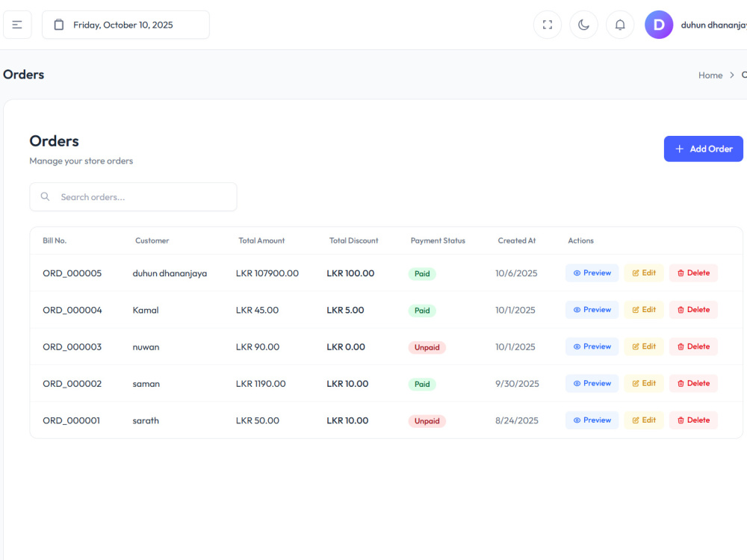Click created date 8/24/2025
747x560 pixels.
click(x=517, y=420)
